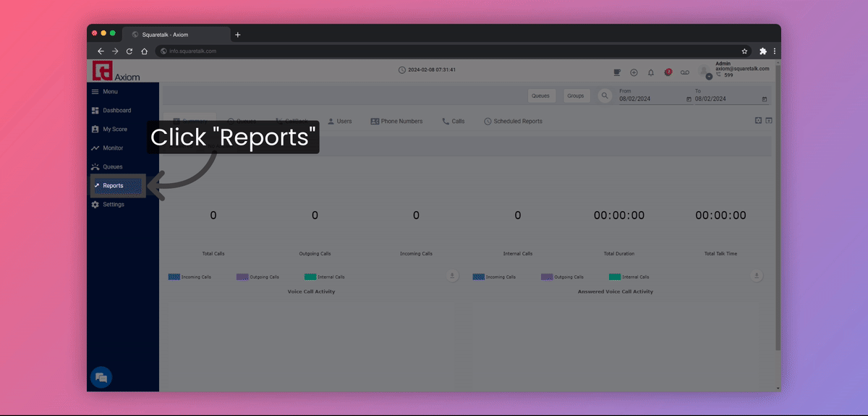Toggle the hamburger Menu icon
Image resolution: width=868 pixels, height=416 pixels.
95,92
